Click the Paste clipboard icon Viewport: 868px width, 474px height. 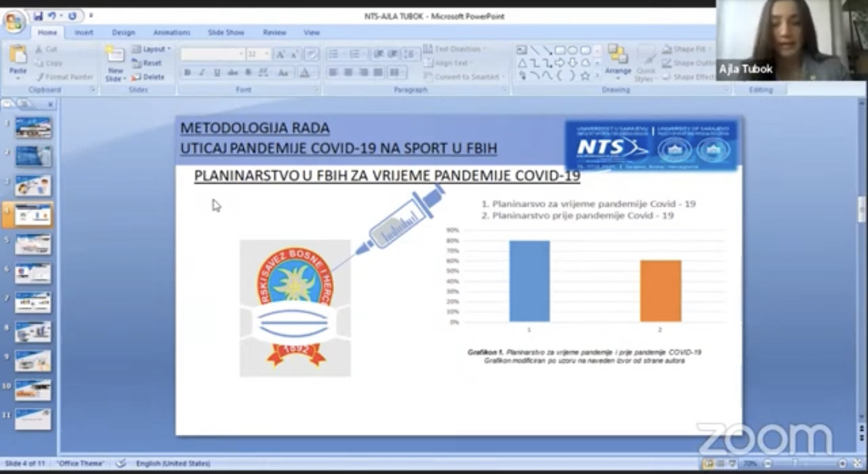pos(18,57)
